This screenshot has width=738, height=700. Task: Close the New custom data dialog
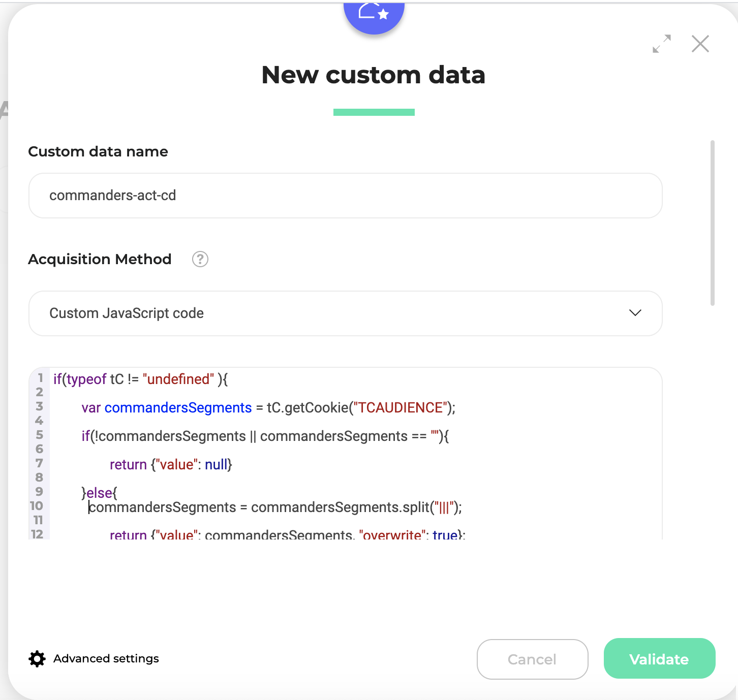pyautogui.click(x=700, y=44)
